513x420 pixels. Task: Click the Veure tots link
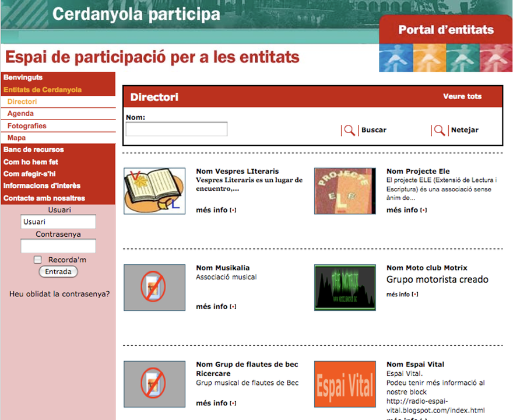click(x=462, y=97)
